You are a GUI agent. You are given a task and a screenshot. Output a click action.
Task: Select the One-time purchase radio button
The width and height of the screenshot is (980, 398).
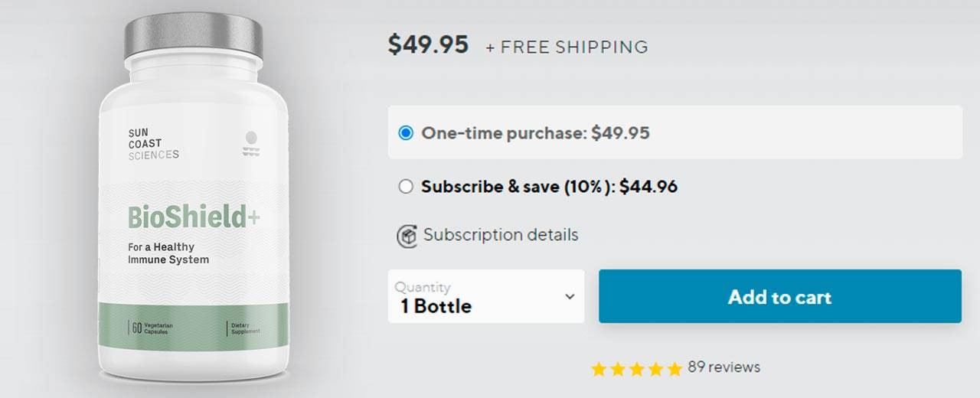(406, 133)
